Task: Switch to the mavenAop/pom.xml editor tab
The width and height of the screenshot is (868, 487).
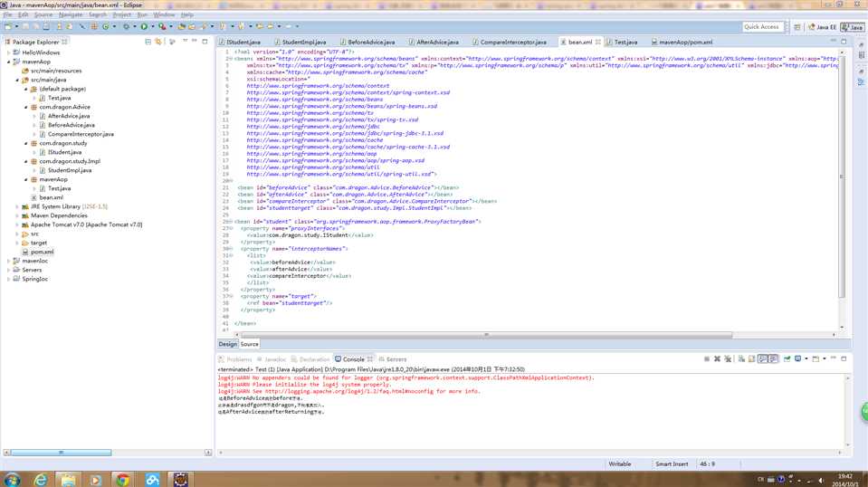Action: pyautogui.click(x=682, y=42)
